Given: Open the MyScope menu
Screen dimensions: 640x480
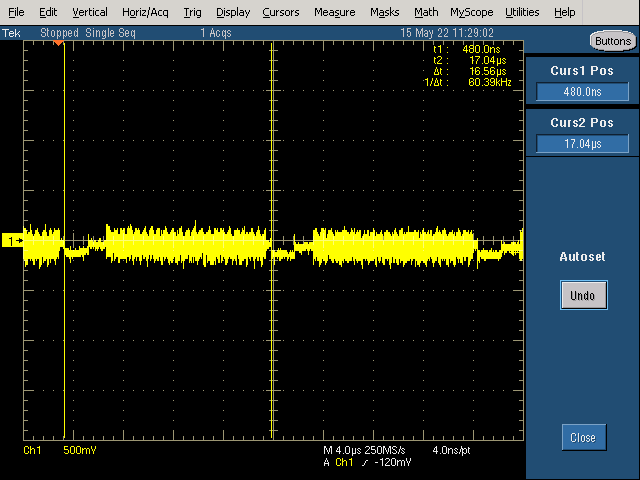Looking at the screenshot, I should click(472, 12).
